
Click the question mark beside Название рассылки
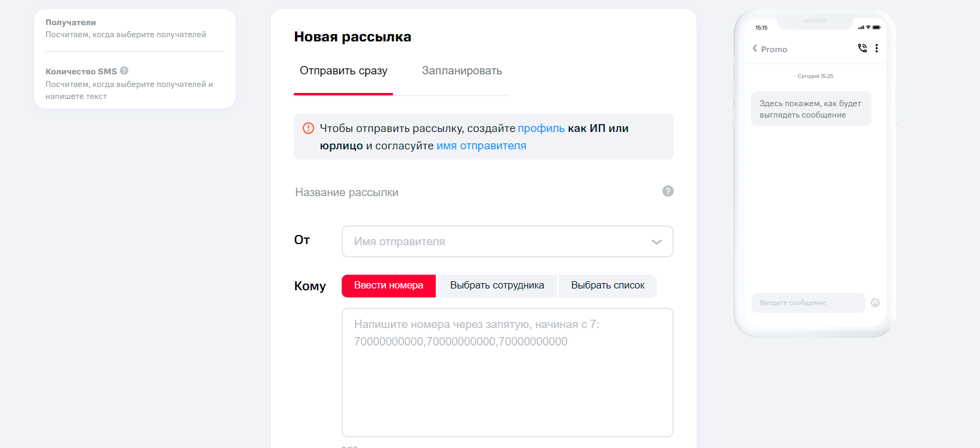(668, 191)
